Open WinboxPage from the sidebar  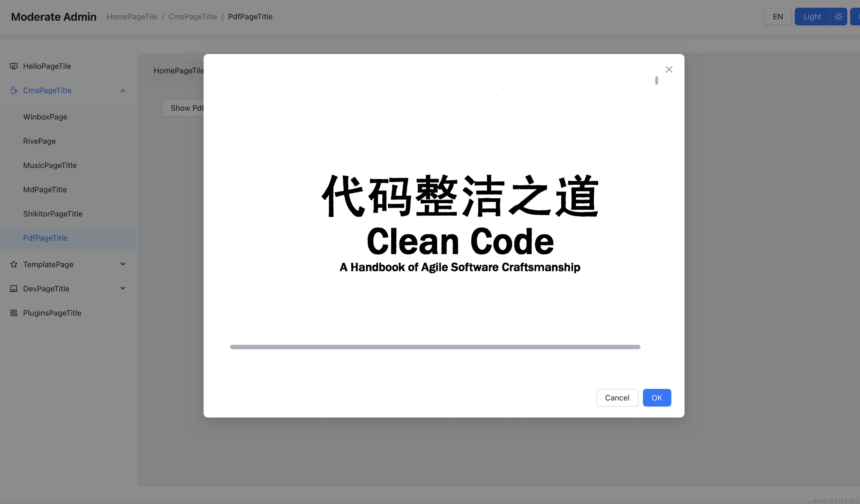[45, 117]
